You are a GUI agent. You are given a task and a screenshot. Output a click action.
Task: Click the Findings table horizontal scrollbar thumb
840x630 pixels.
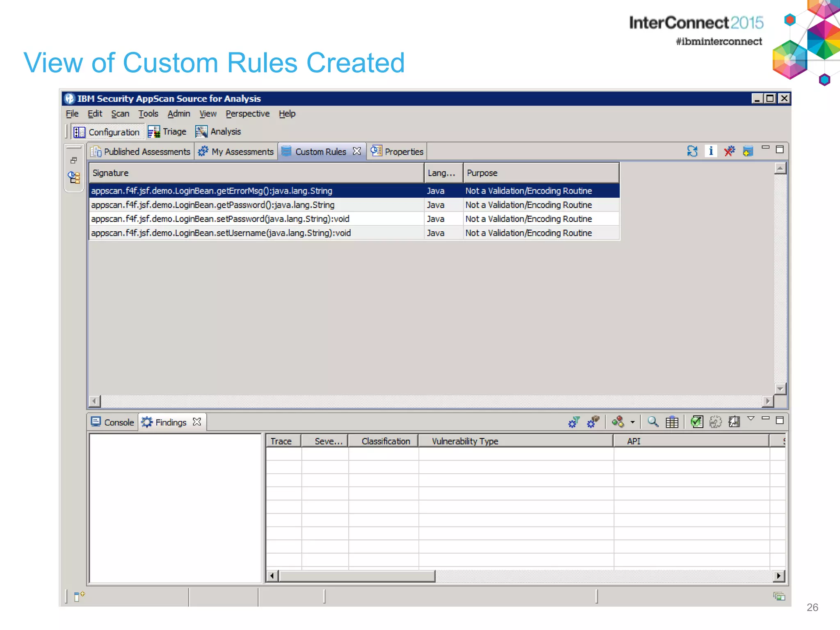pyautogui.click(x=357, y=576)
